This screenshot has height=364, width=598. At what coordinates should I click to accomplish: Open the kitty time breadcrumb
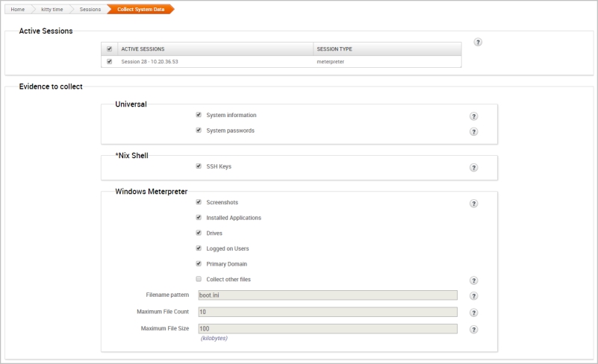(x=52, y=9)
